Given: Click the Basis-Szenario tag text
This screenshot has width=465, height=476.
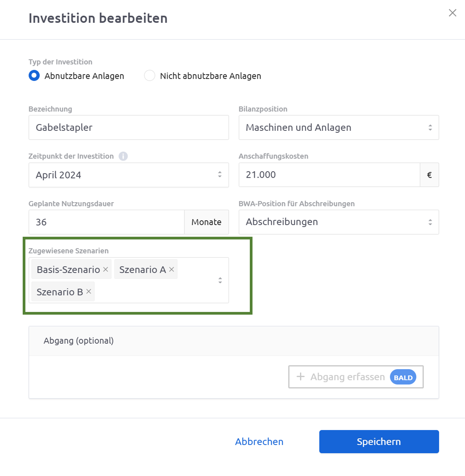Looking at the screenshot, I should pyautogui.click(x=68, y=270).
